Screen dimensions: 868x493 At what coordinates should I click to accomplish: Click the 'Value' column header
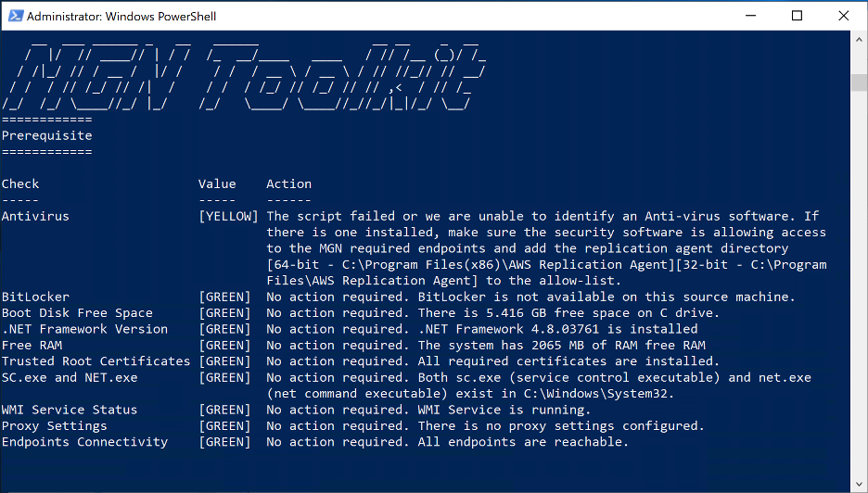pyautogui.click(x=217, y=183)
